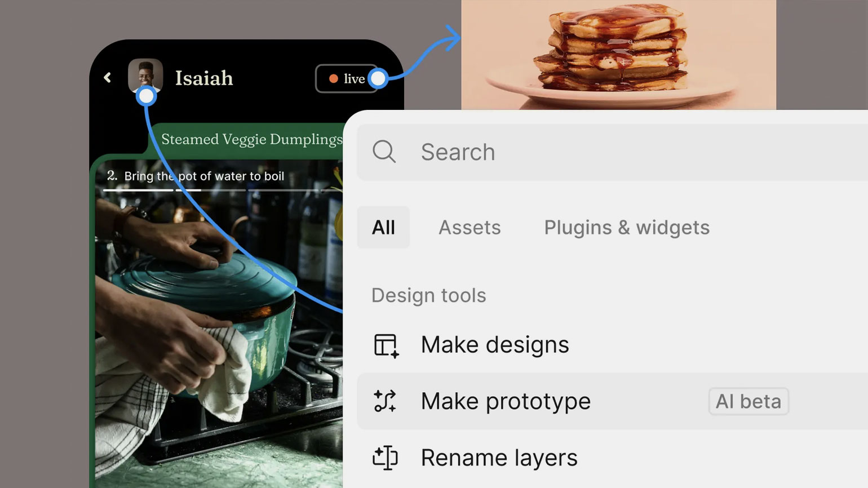Open the Steamed Veggie Dumplings recipe label
The width and height of the screenshot is (868, 488).
[x=251, y=139]
